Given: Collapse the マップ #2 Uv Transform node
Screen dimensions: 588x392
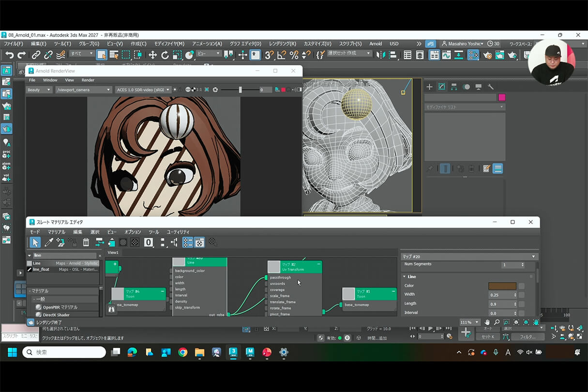Looking at the screenshot, I should pyautogui.click(x=318, y=264).
